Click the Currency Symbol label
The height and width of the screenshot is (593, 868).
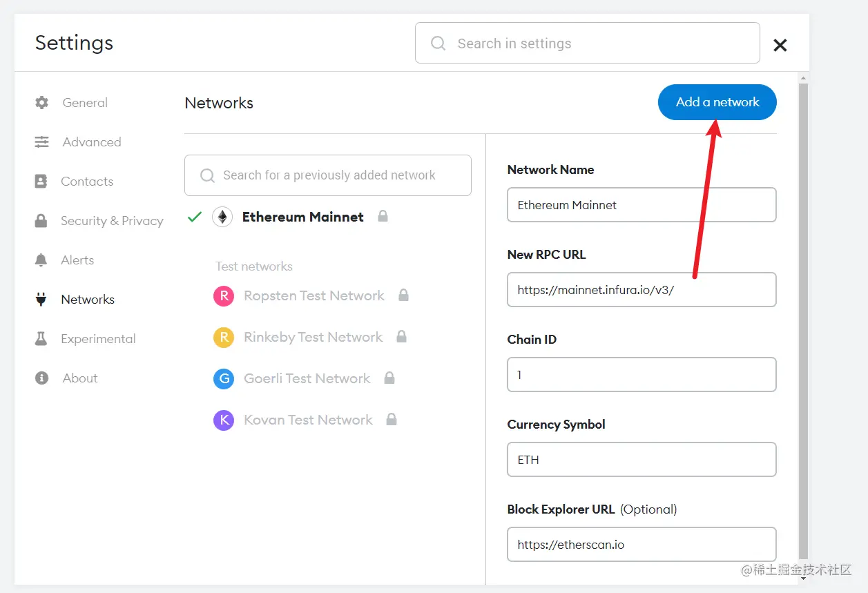[x=556, y=425]
